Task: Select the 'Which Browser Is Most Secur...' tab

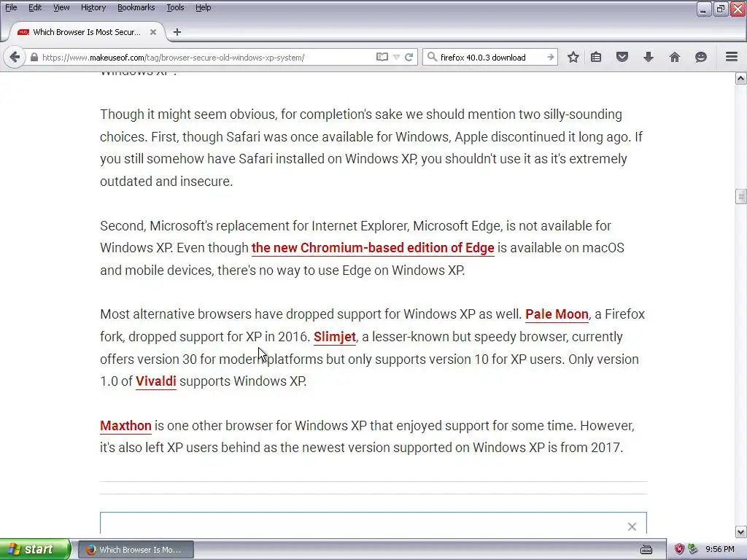Action: click(87, 32)
